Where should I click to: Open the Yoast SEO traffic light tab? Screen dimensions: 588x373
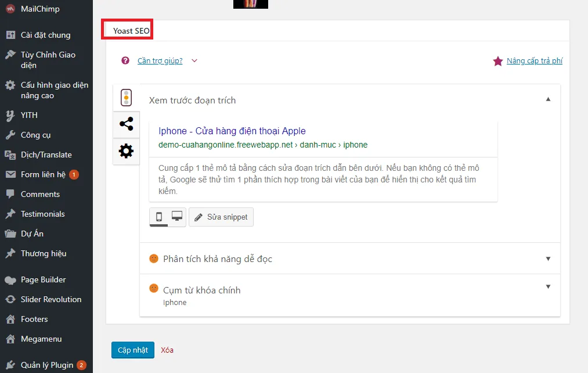click(126, 98)
